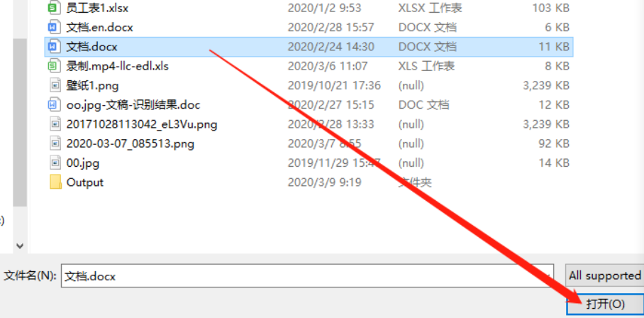Click the left pane vertical scrollbar thumb
The height and width of the screenshot is (318, 644).
click(20, 122)
